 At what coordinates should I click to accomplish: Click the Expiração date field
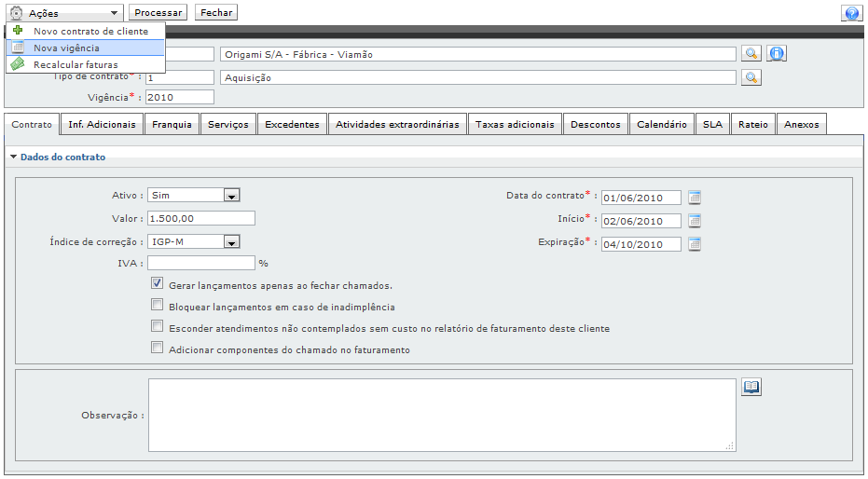pos(641,244)
